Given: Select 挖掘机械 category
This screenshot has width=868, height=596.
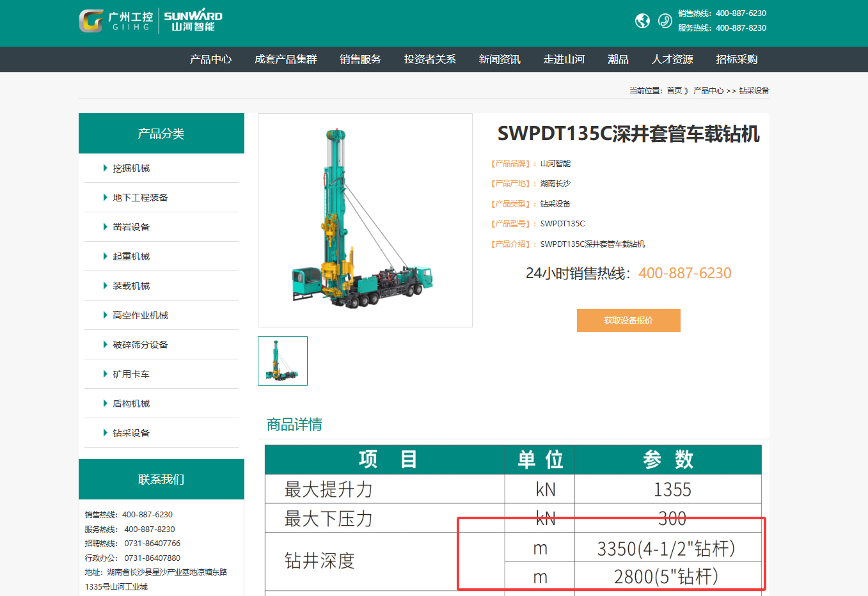Looking at the screenshot, I should tap(131, 168).
